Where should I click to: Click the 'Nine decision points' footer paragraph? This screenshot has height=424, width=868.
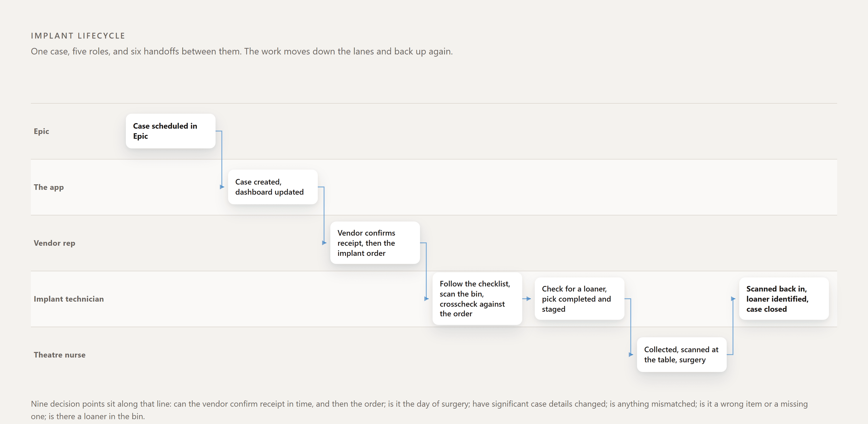[419, 410]
